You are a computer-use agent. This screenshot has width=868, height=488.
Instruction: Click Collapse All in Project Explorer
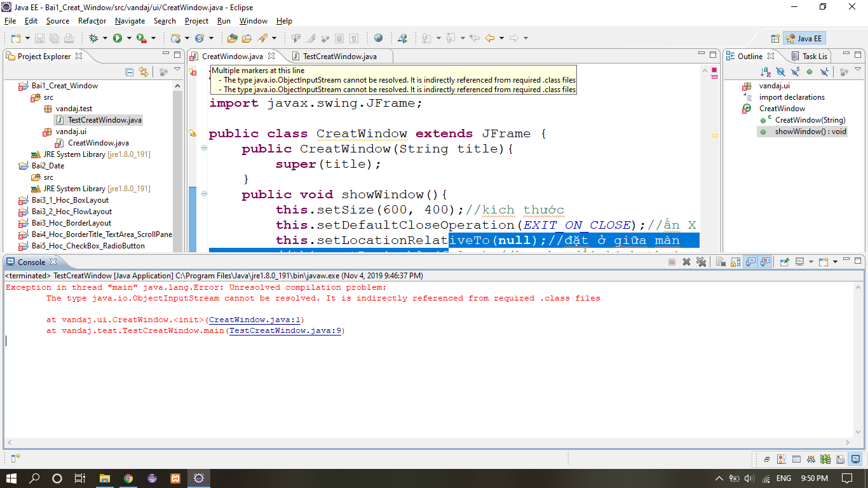tap(130, 72)
